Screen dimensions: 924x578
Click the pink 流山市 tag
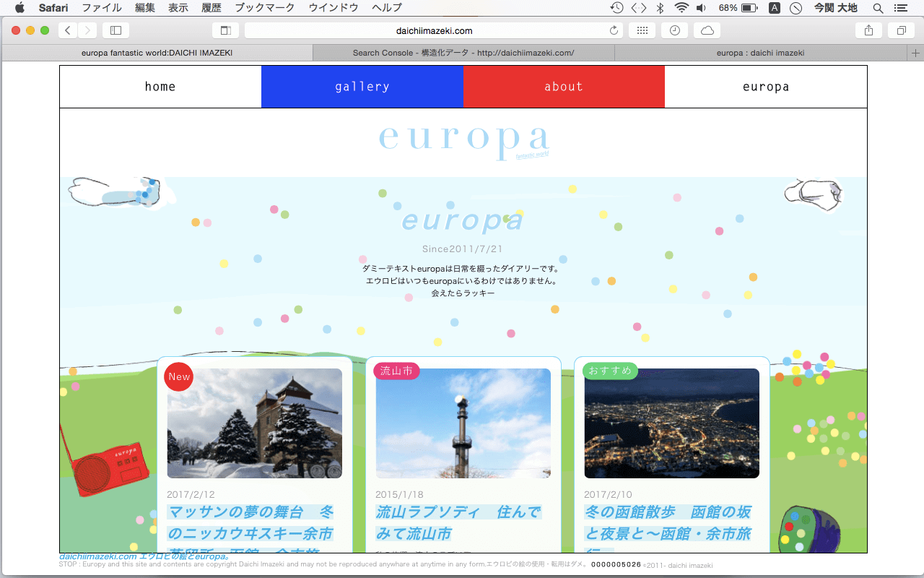396,371
